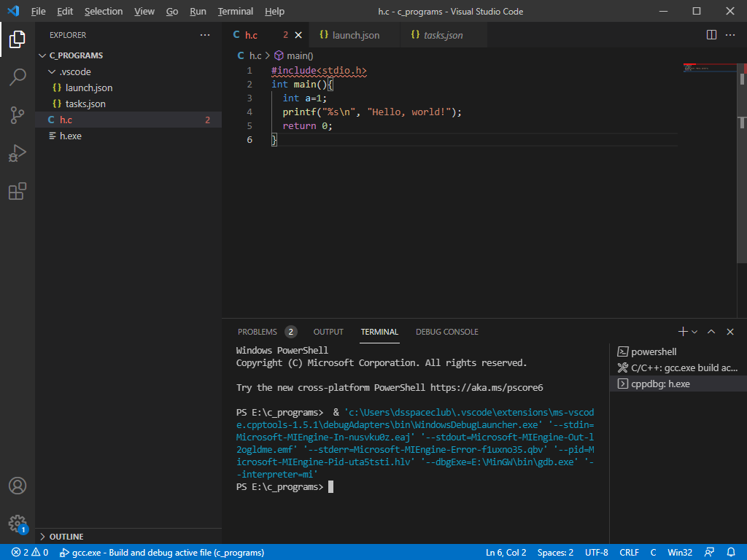Click the printf Hello world line
Image resolution: width=747 pixels, height=560 pixels.
pyautogui.click(x=372, y=112)
